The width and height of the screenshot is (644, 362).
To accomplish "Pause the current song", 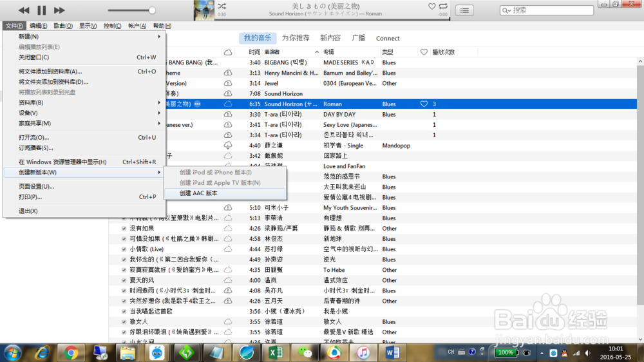I will [41, 10].
